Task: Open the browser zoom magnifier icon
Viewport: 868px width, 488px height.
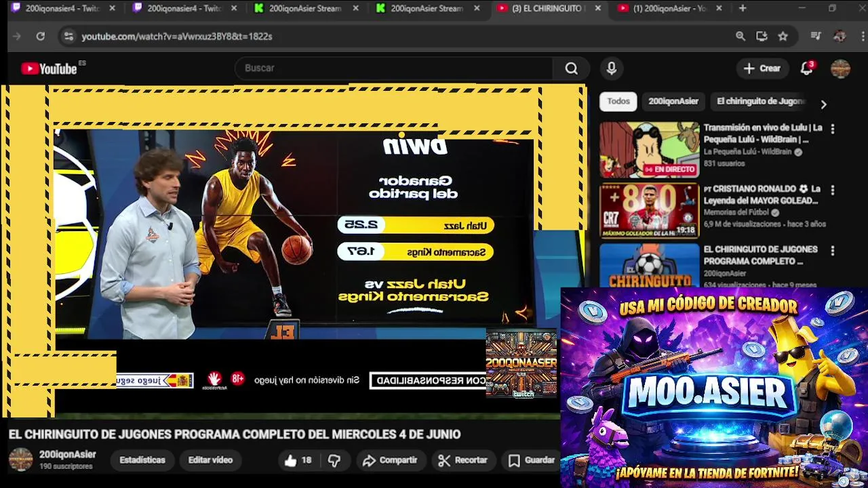Action: [741, 37]
